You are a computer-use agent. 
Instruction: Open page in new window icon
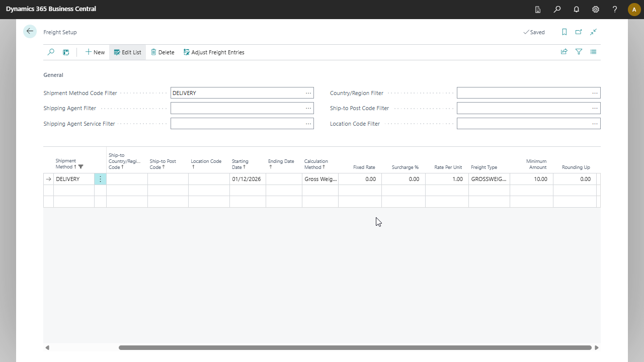(x=579, y=32)
